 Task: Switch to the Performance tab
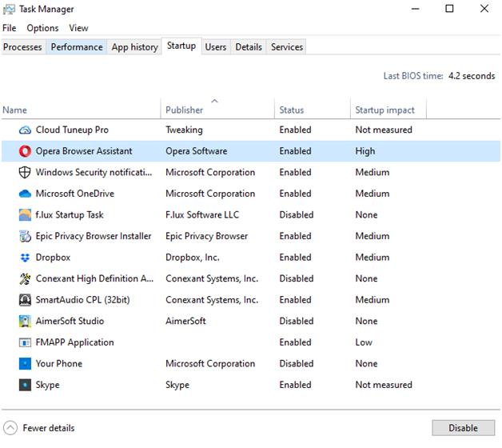tap(77, 47)
